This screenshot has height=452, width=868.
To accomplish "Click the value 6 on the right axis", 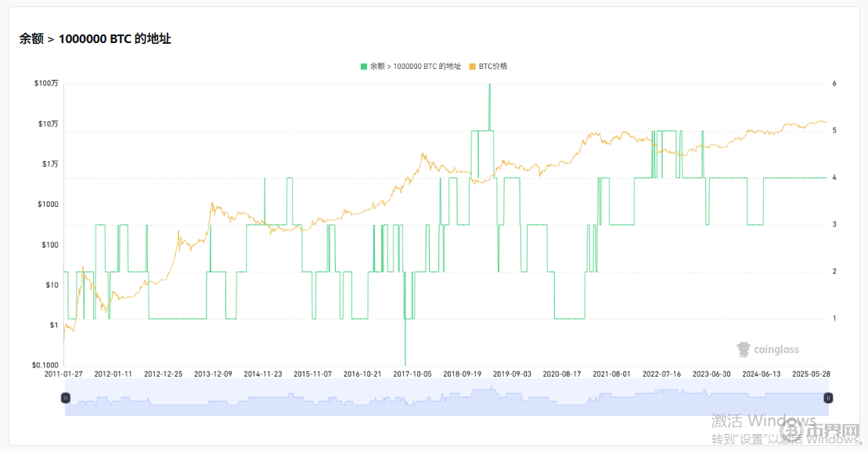I will coord(834,83).
